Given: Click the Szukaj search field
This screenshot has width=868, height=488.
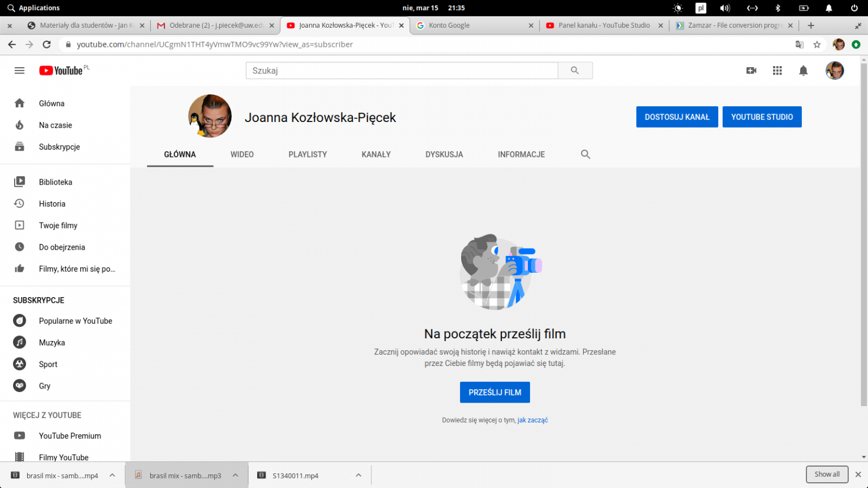Looking at the screenshot, I should tap(402, 71).
